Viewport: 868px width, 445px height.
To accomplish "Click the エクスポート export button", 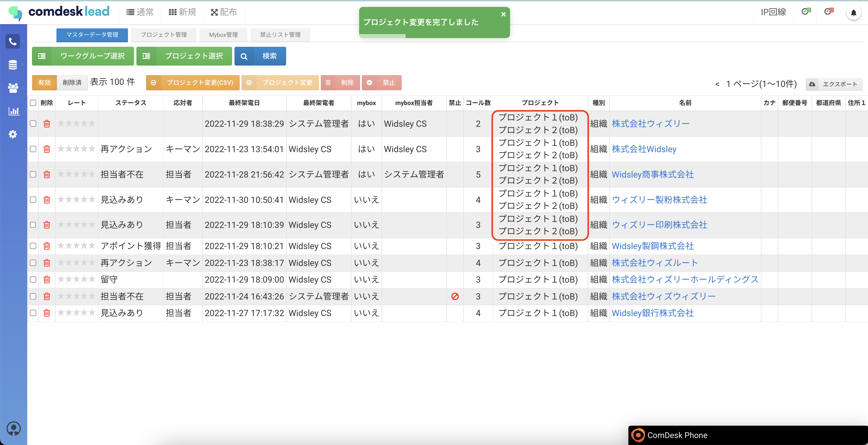I will point(834,84).
